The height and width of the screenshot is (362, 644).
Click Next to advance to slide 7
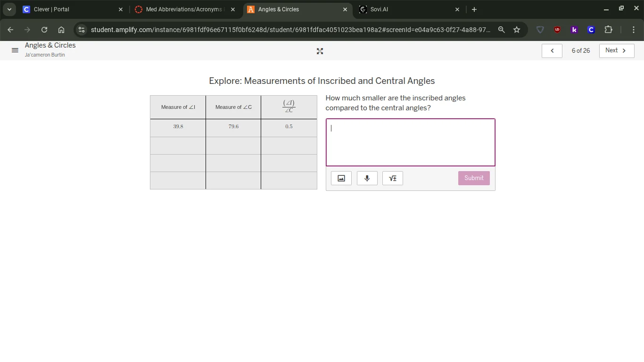[x=616, y=50]
